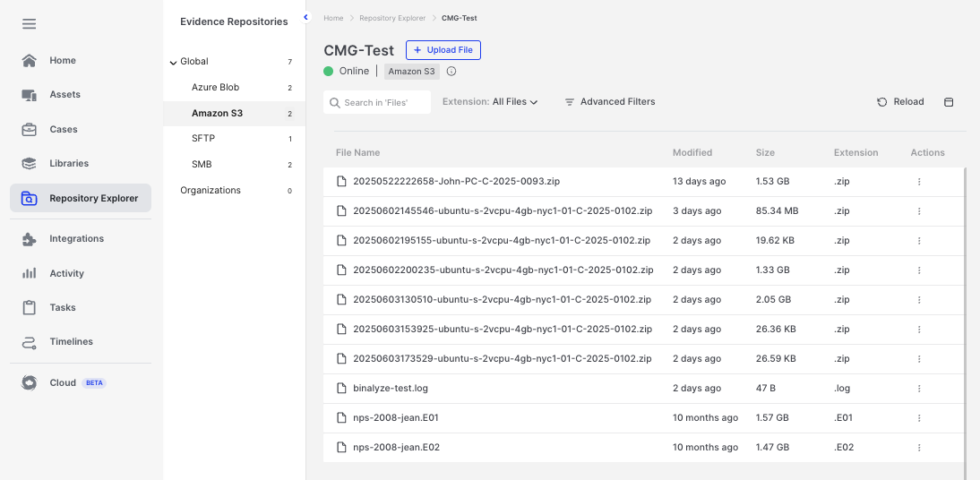The height and width of the screenshot is (480, 980).
Task: Click the column layout icon next to Reload
Action: [x=949, y=102]
